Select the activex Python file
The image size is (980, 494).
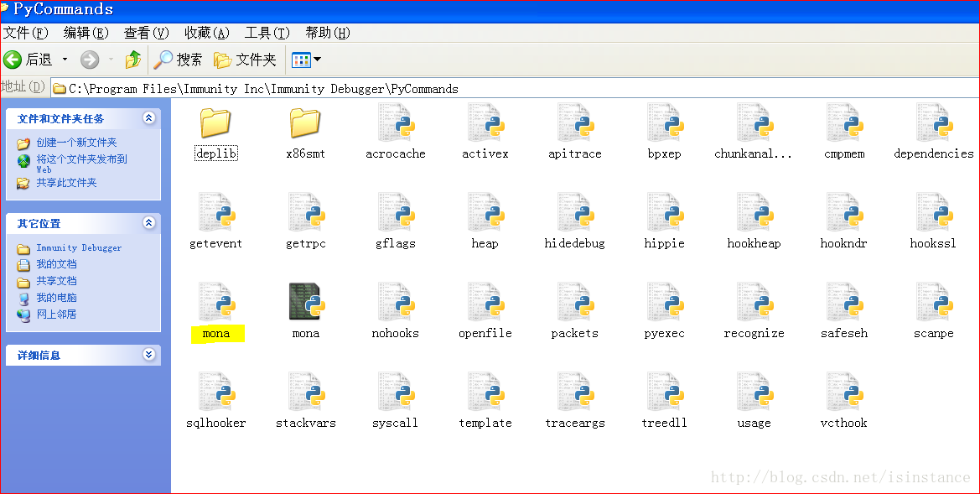pos(485,123)
